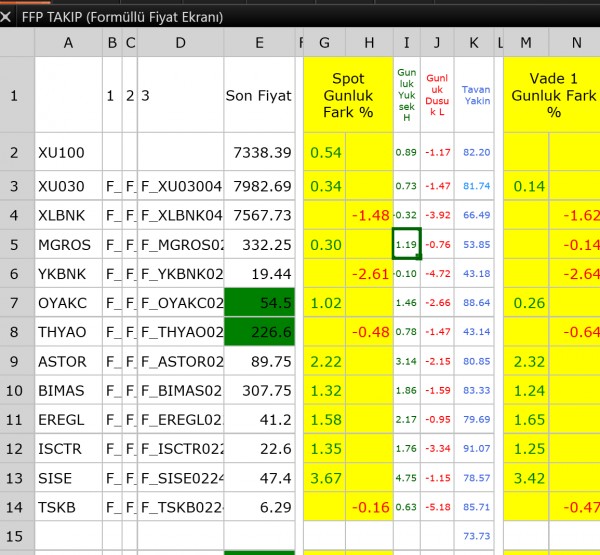
Task: Select column G header
Action: tap(324, 42)
